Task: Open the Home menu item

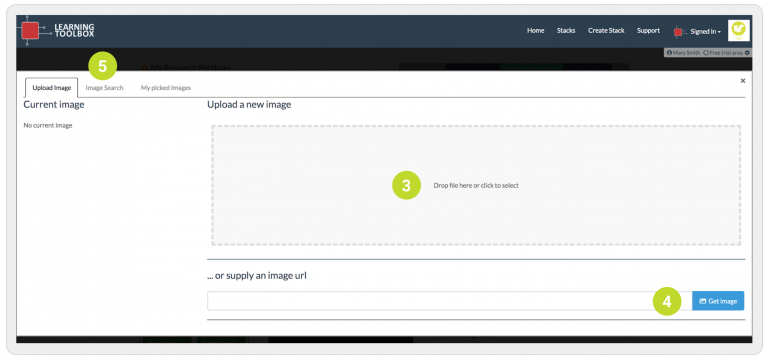Action: pos(535,30)
